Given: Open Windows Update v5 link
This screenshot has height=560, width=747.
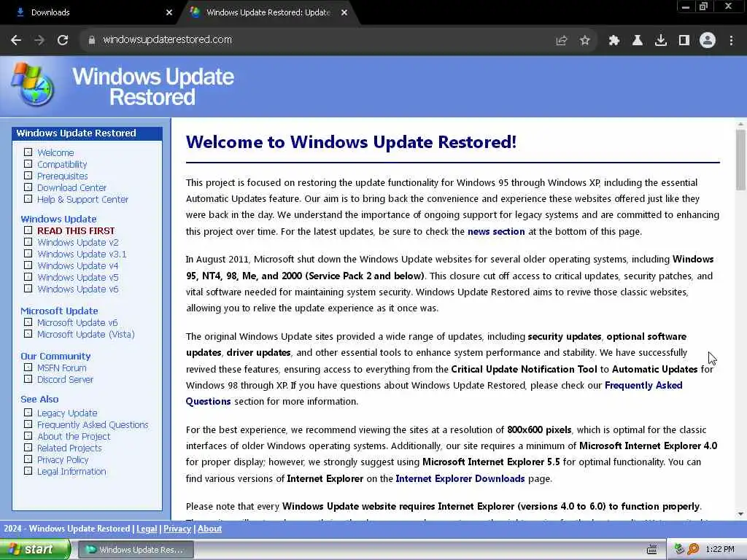Looking at the screenshot, I should pos(78,277).
